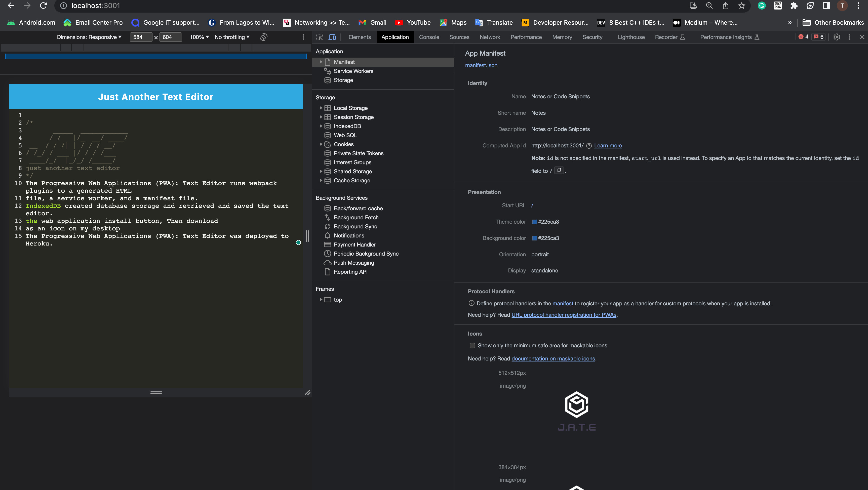Check the minimum safe area checkbox
This screenshot has height=490, width=868.
[x=472, y=346]
